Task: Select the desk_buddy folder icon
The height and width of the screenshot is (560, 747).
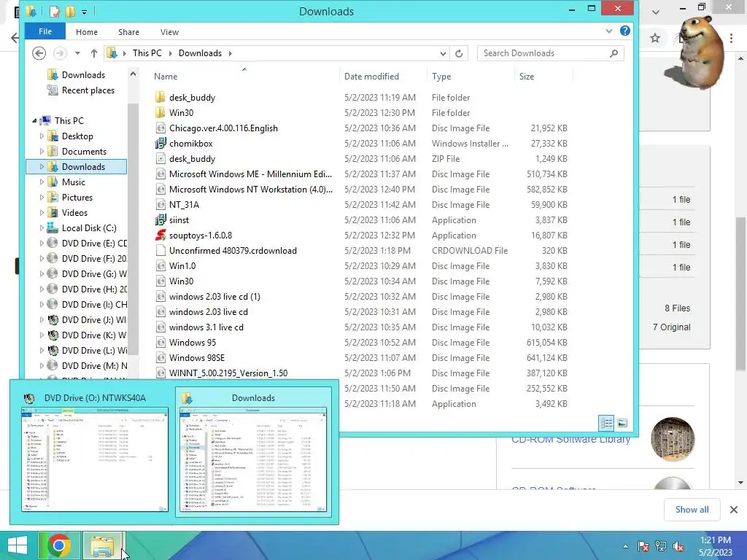Action: coord(160,98)
